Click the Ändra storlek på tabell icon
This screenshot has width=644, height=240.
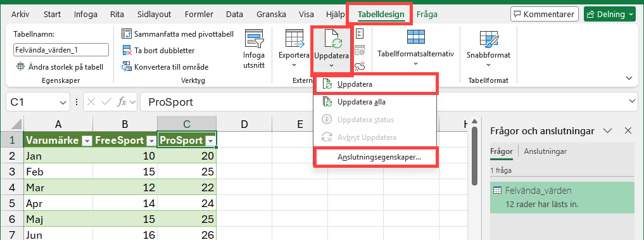click(x=20, y=66)
